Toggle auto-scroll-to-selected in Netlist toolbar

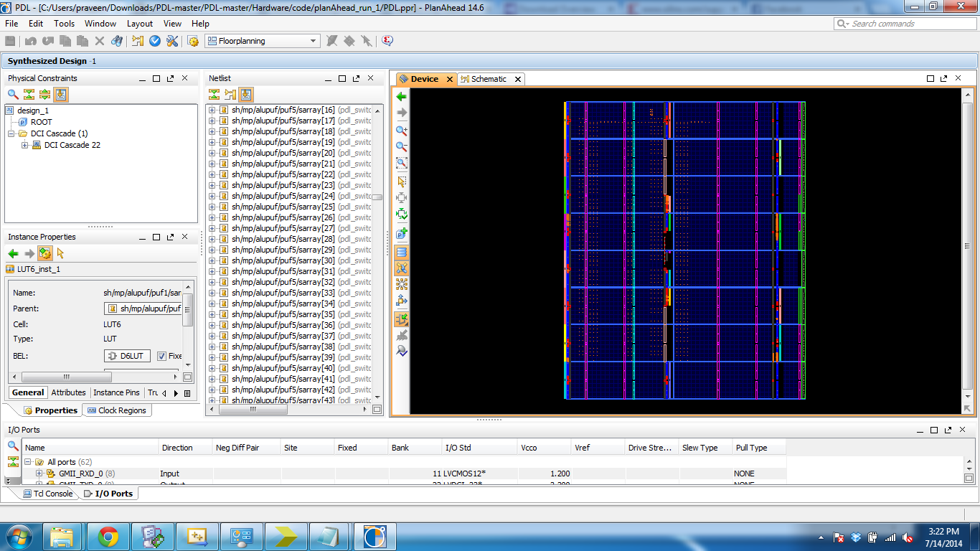246,94
